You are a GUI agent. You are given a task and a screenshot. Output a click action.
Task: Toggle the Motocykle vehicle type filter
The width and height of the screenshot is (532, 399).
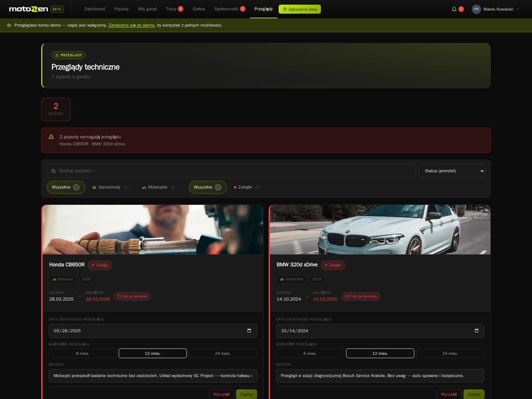159,187
